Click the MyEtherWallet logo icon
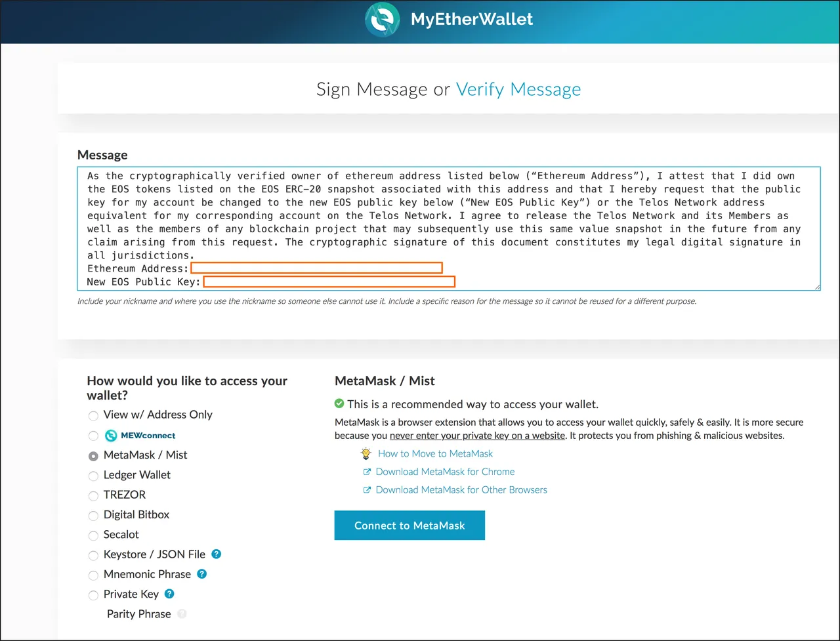This screenshot has height=641, width=840. 383,19
